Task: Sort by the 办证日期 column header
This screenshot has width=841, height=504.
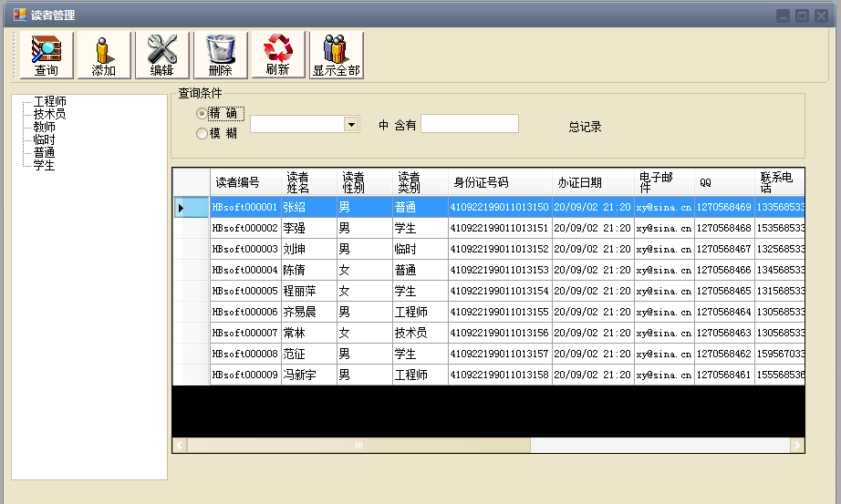Action: [593, 182]
